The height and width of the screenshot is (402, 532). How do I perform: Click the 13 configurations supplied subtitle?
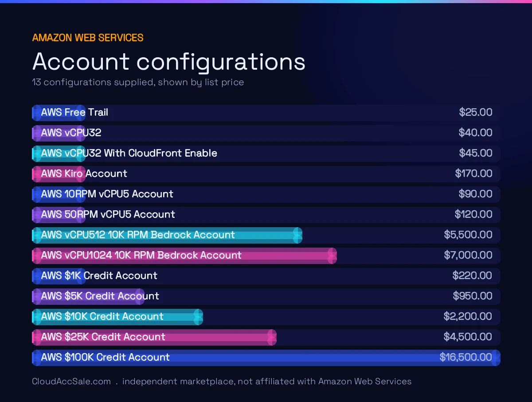138,82
